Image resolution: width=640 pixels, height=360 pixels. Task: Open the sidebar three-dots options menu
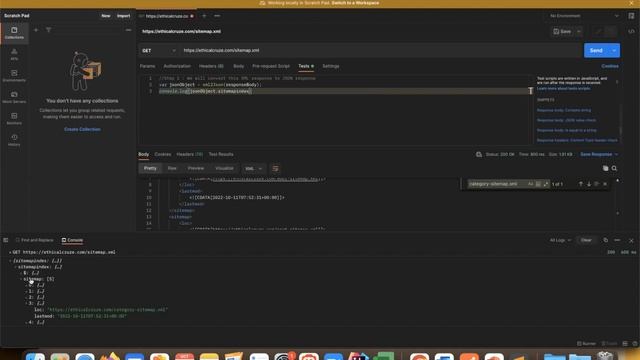[x=129, y=30]
